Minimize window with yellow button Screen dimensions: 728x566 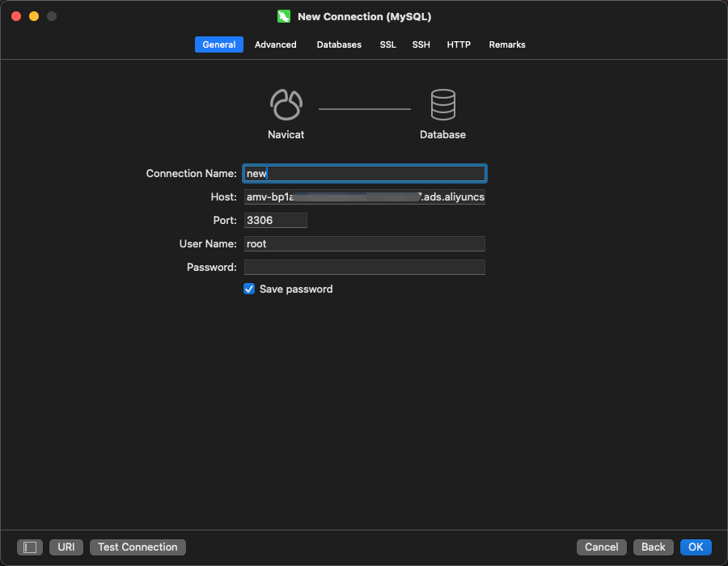coord(34,16)
